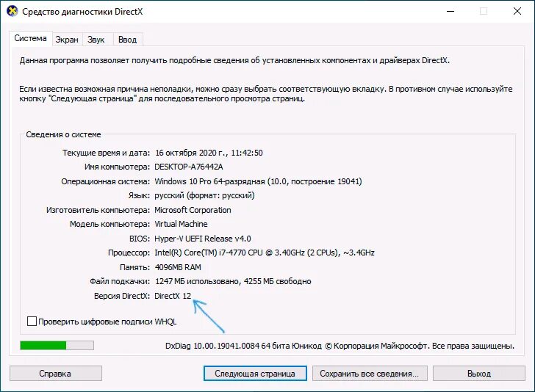Click the green loading progress bar
535x392 pixels.
[x=57, y=345]
